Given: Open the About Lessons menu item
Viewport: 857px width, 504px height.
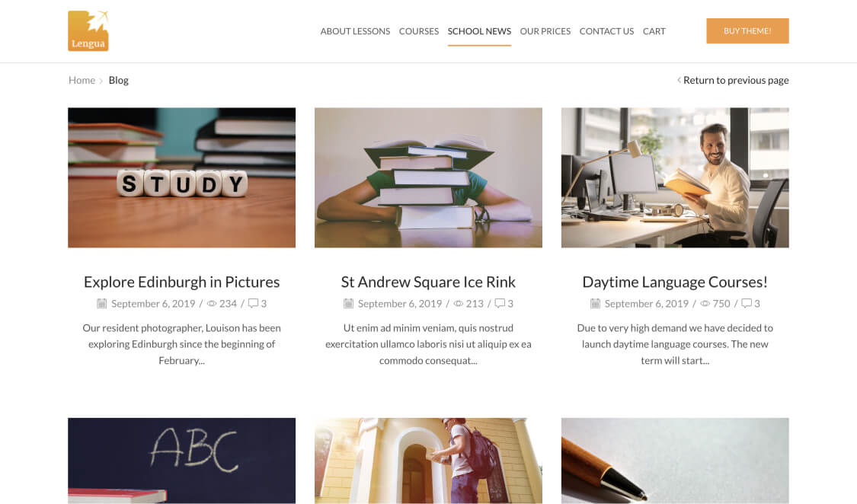Looking at the screenshot, I should (355, 31).
